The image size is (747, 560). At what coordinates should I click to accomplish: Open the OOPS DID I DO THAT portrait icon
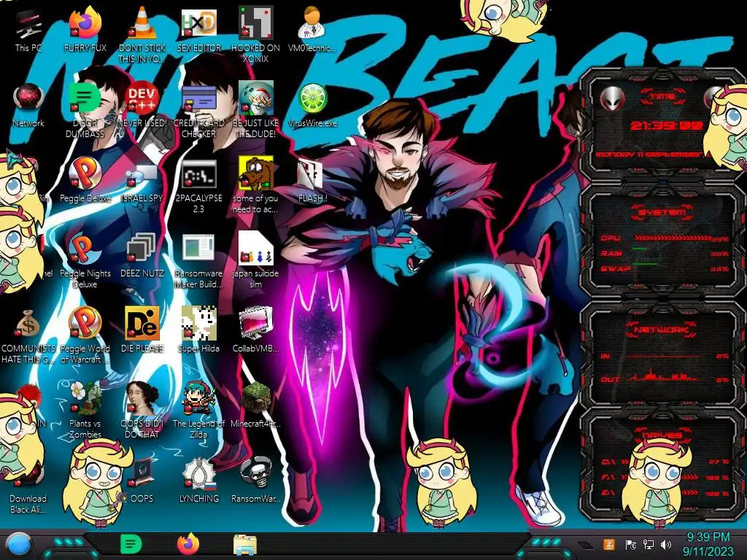tap(142, 411)
